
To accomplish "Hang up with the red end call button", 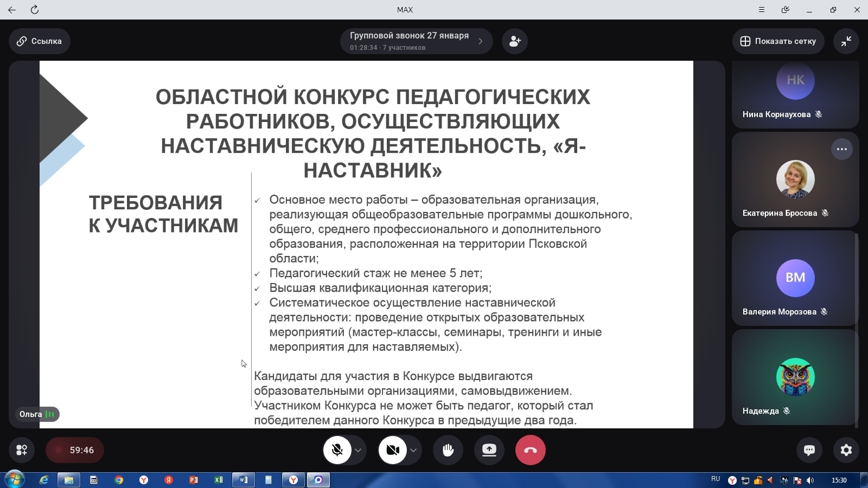I will pyautogui.click(x=530, y=450).
